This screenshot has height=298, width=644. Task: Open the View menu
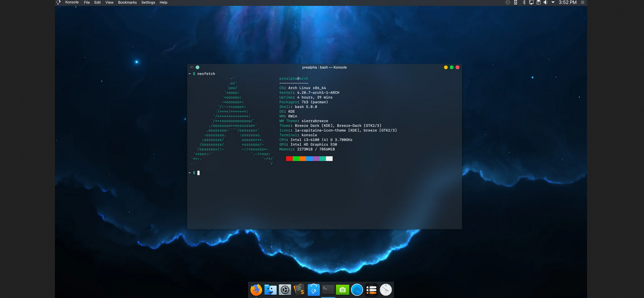pyautogui.click(x=109, y=2)
